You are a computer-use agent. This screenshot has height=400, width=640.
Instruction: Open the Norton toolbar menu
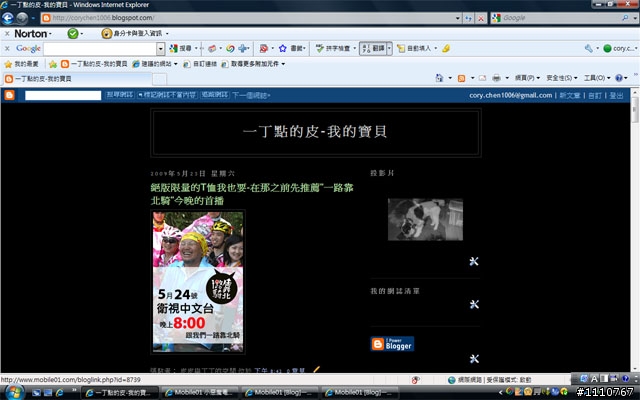click(33, 33)
